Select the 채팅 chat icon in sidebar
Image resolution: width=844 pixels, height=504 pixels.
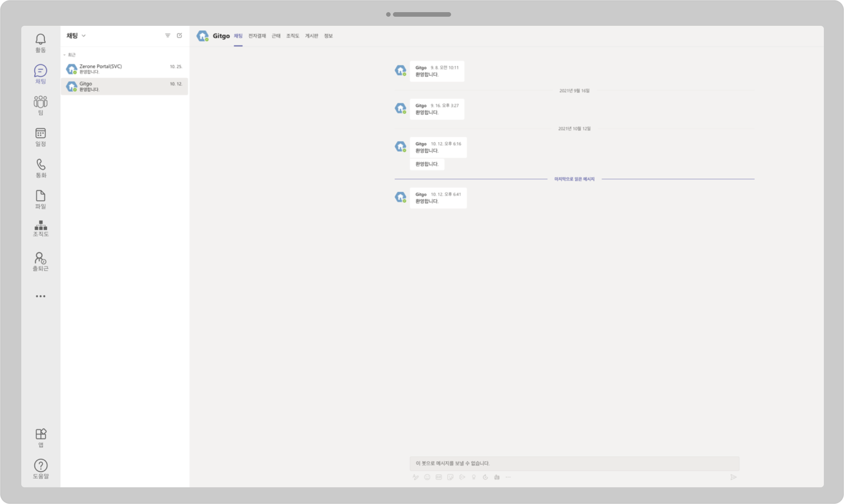[x=41, y=74]
